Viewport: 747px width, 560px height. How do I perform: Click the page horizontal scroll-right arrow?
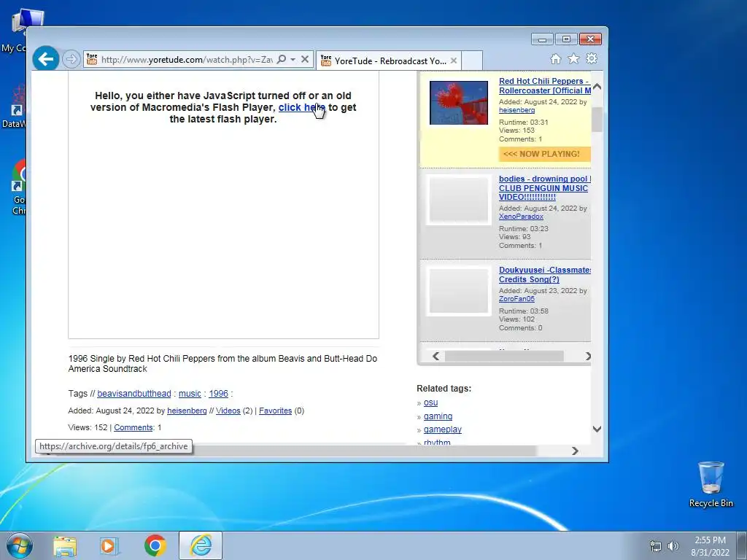click(575, 451)
